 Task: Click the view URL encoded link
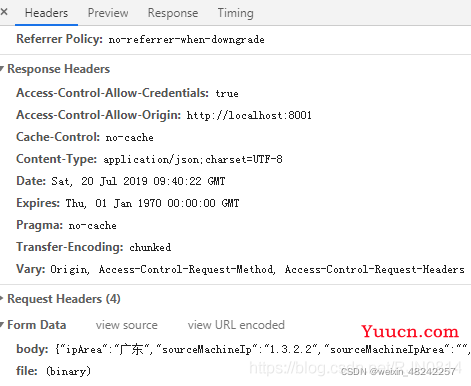coord(236,325)
